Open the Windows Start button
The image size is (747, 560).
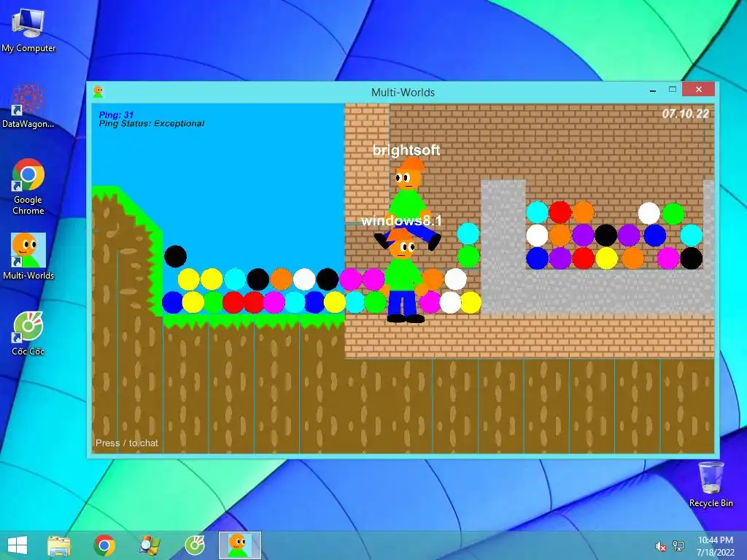(x=18, y=545)
